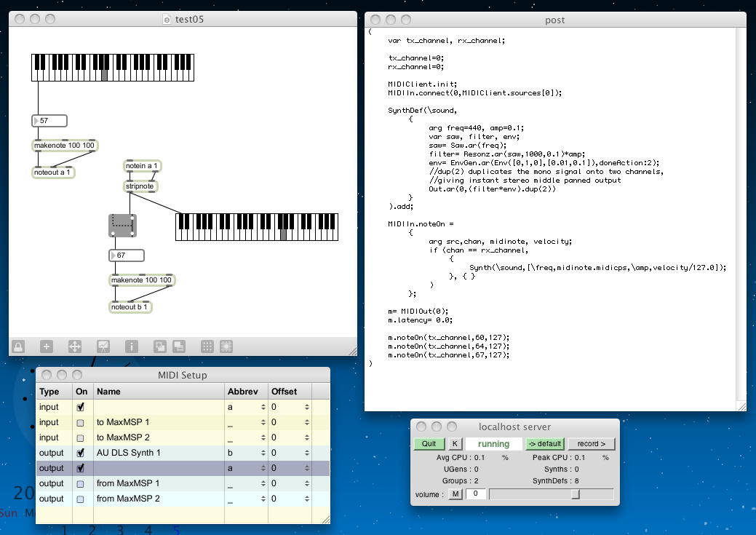This screenshot has height=535, width=756.
Task: Open Abbrev dropdown for 'to MaxMSP 1'
Action: [x=263, y=423]
